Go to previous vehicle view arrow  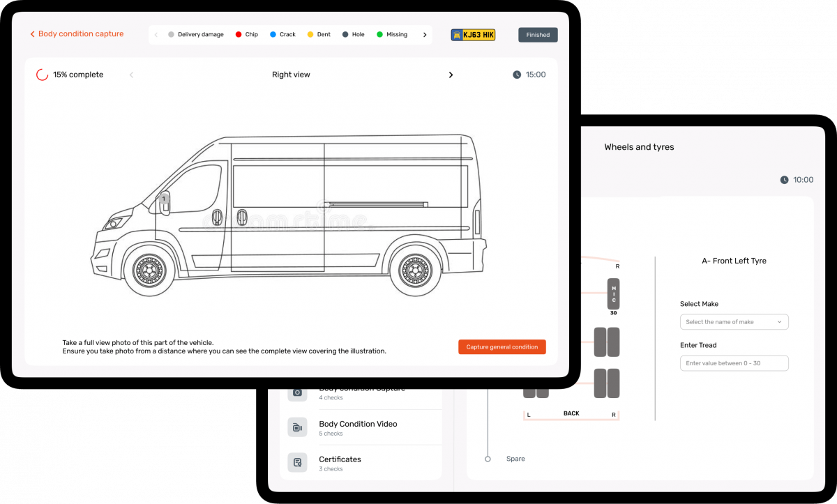pyautogui.click(x=131, y=75)
